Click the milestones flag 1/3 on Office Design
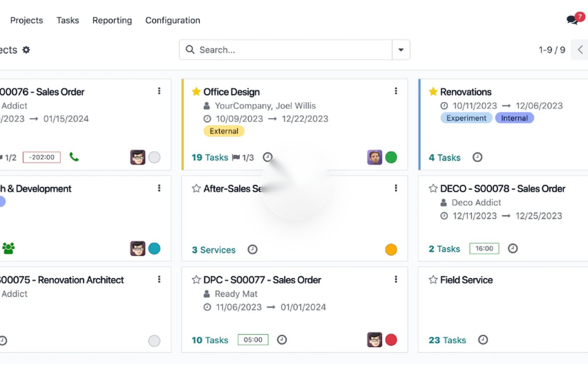This screenshot has width=588, height=368. coord(243,157)
